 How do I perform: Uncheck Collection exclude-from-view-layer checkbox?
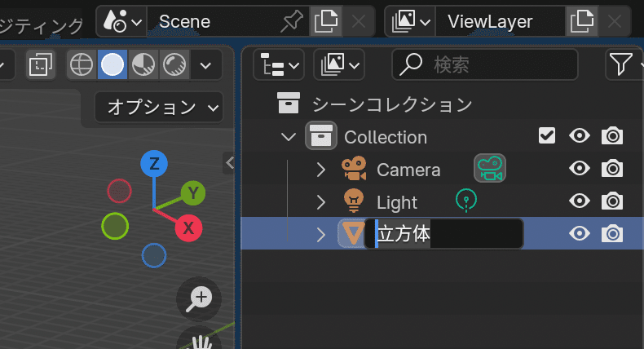547,135
